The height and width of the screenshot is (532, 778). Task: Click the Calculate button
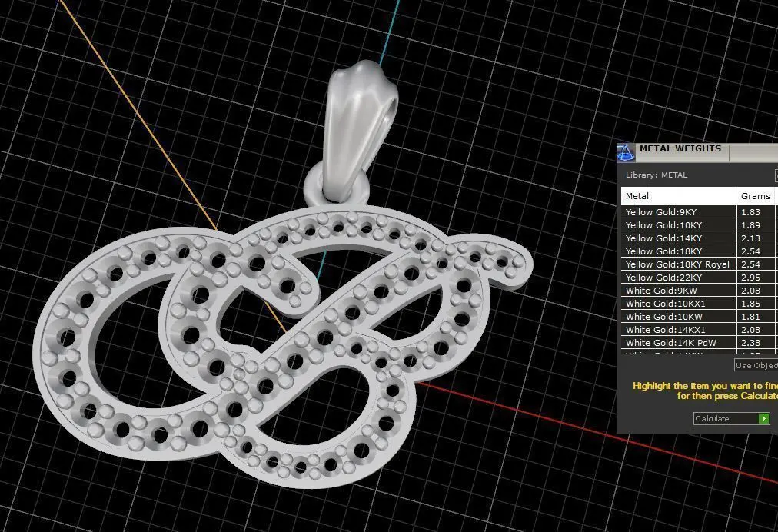pyautogui.click(x=732, y=419)
